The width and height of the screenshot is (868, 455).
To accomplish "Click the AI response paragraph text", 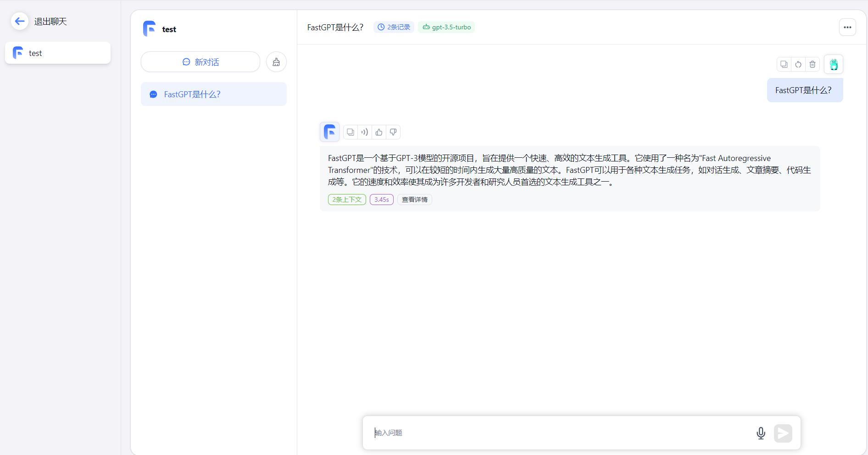I will (x=569, y=170).
